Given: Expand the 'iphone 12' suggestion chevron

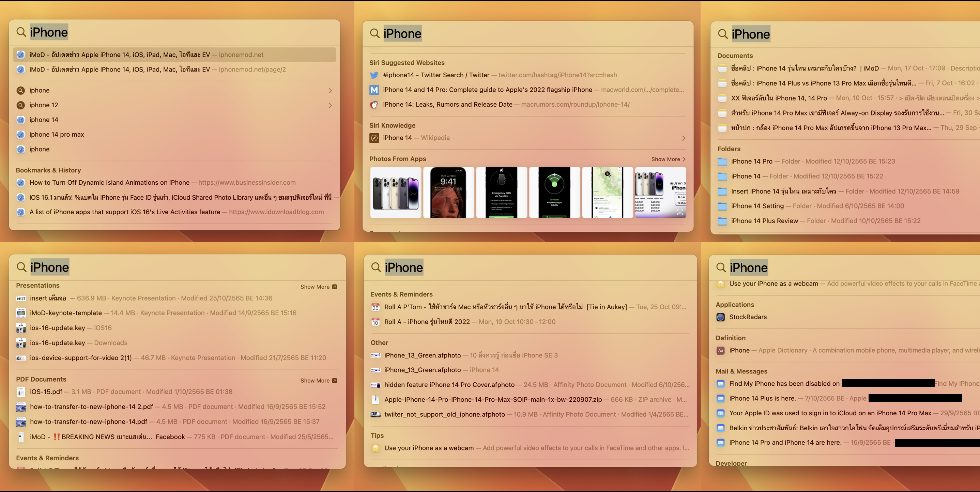Looking at the screenshot, I should point(330,105).
